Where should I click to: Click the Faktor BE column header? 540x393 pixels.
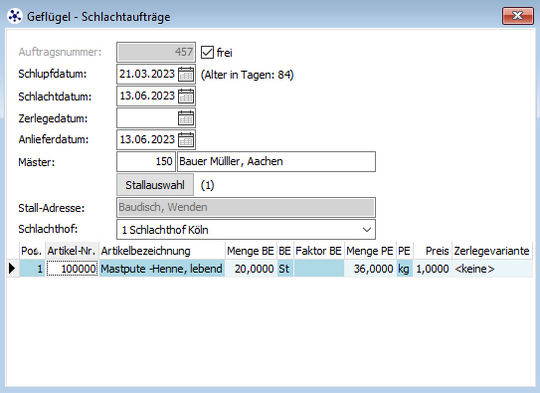pos(319,251)
